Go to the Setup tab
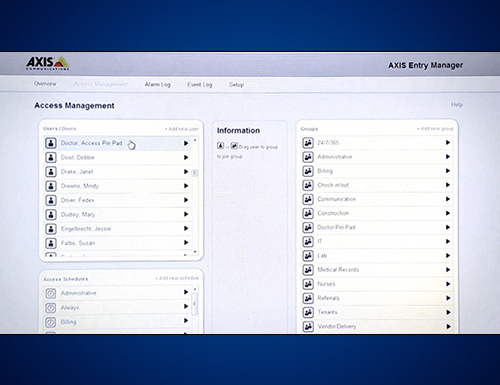This screenshot has height=385, width=500. 236,85
